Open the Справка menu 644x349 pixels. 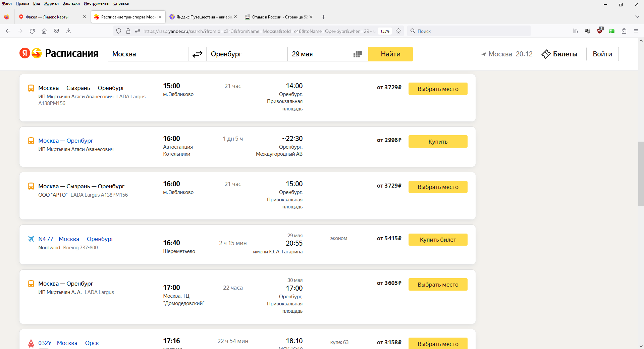[121, 3]
